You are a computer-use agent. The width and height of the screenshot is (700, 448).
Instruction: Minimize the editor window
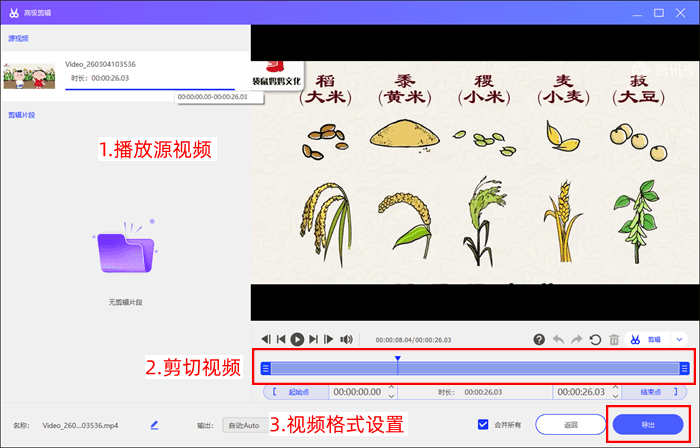coord(637,13)
